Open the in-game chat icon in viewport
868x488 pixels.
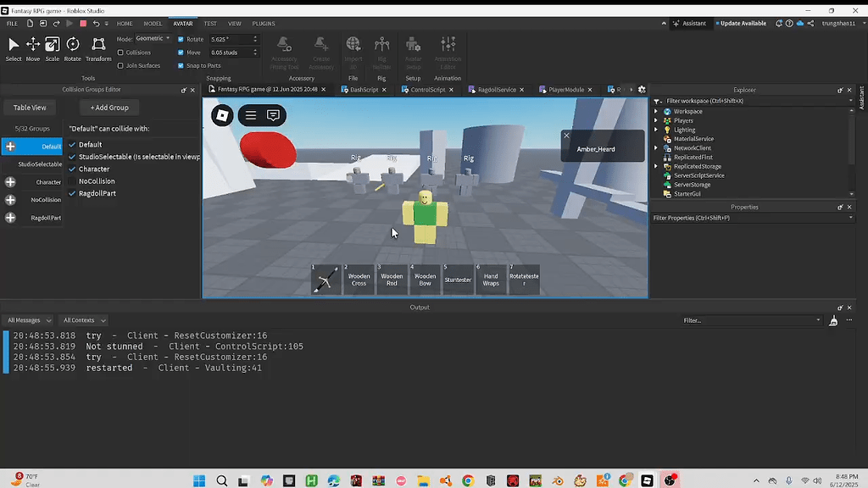(273, 115)
